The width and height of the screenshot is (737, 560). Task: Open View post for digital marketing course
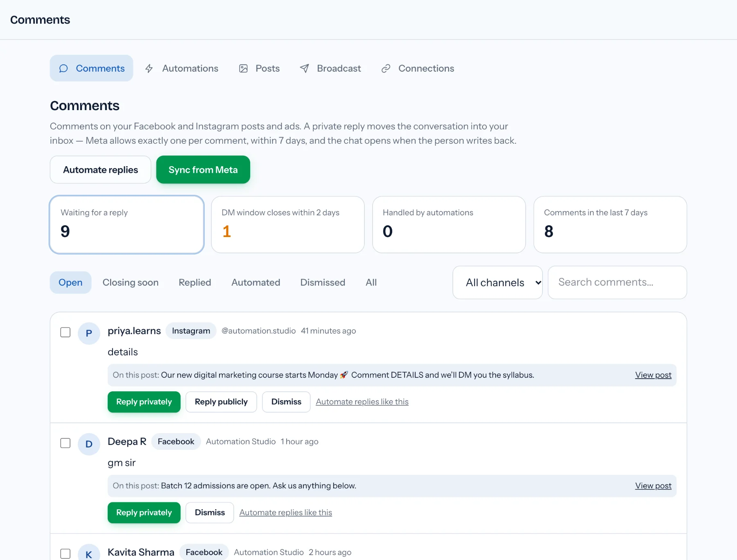653,375
